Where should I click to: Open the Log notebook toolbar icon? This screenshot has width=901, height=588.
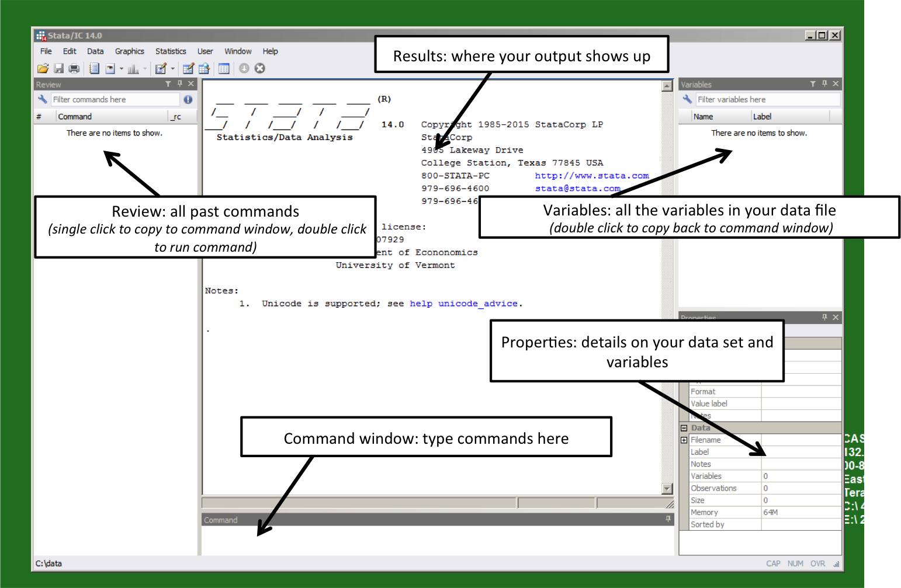(x=94, y=69)
